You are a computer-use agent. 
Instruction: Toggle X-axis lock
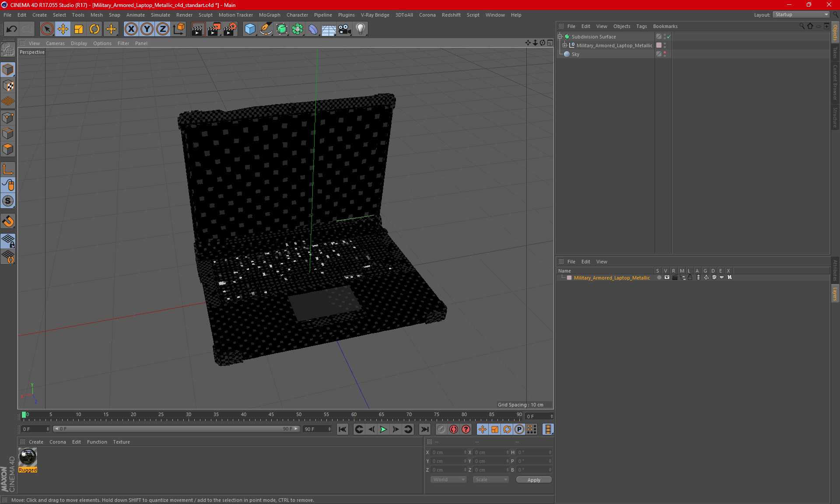(131, 29)
